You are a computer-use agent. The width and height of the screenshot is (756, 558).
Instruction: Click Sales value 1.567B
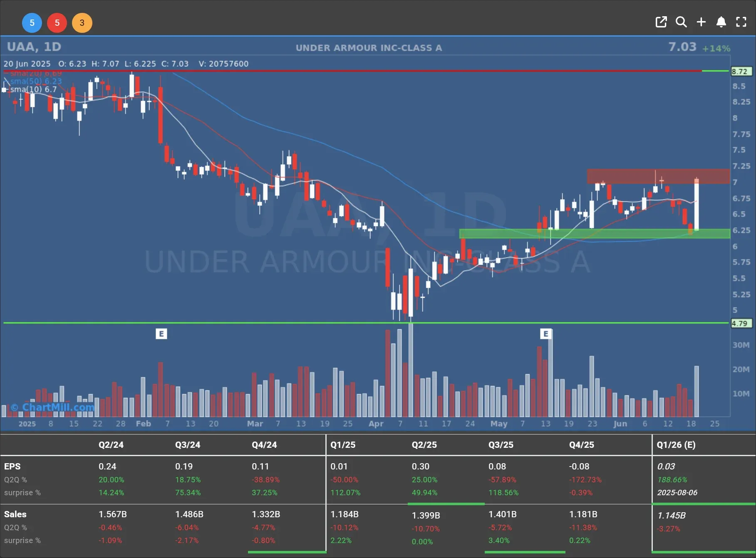click(113, 514)
